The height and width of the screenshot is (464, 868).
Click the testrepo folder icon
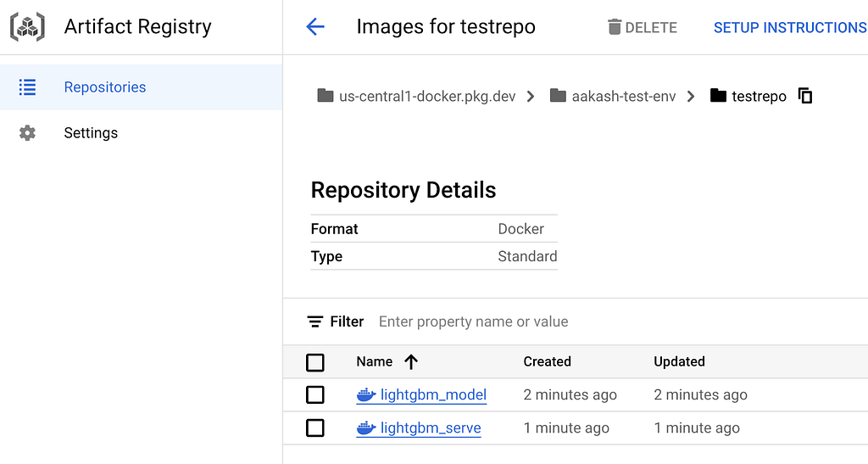click(718, 96)
